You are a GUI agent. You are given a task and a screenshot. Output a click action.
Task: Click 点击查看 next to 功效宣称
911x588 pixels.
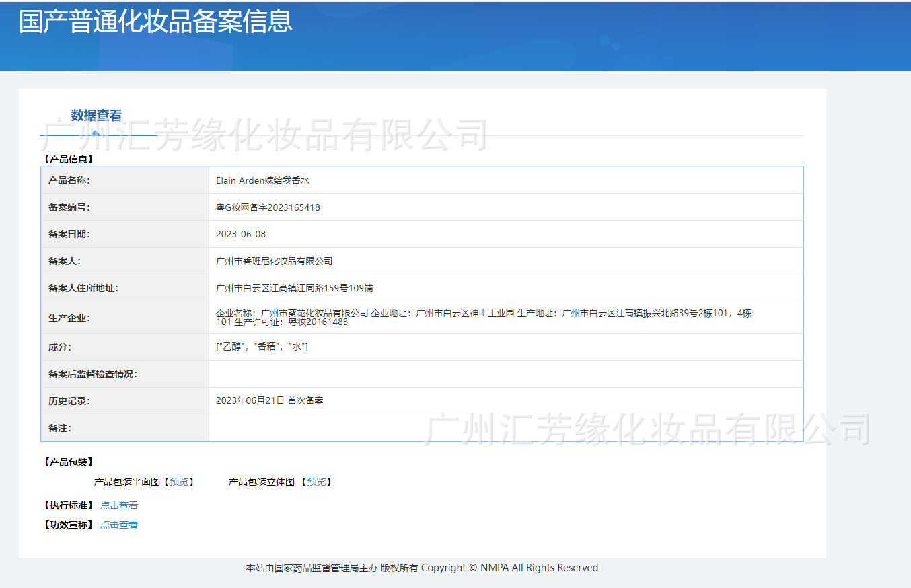(119, 525)
